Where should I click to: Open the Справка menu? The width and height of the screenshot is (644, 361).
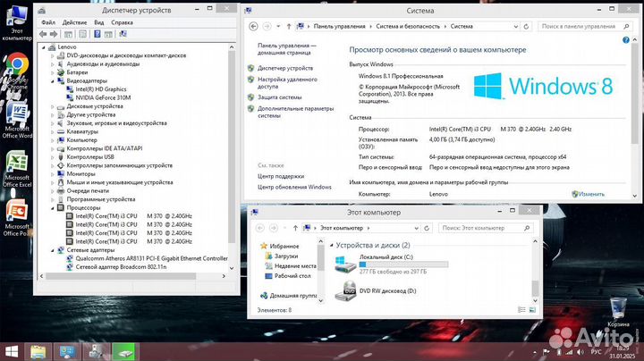coord(122,22)
